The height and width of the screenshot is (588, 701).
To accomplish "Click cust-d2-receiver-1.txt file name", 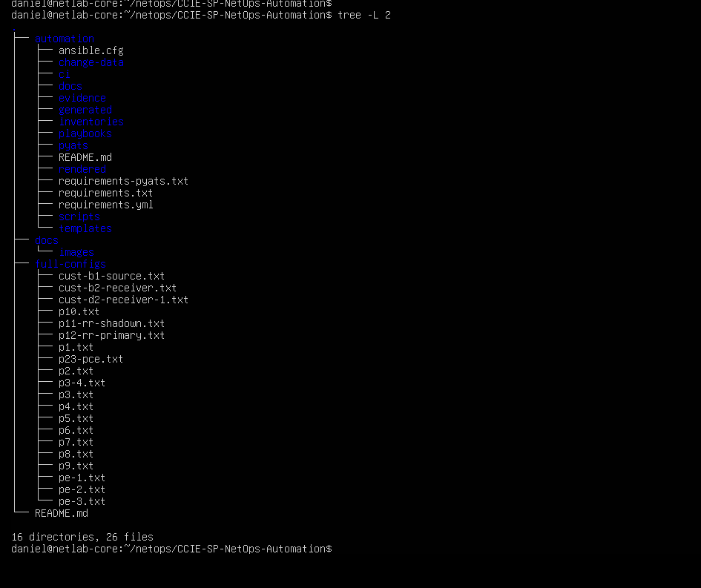I will (123, 300).
